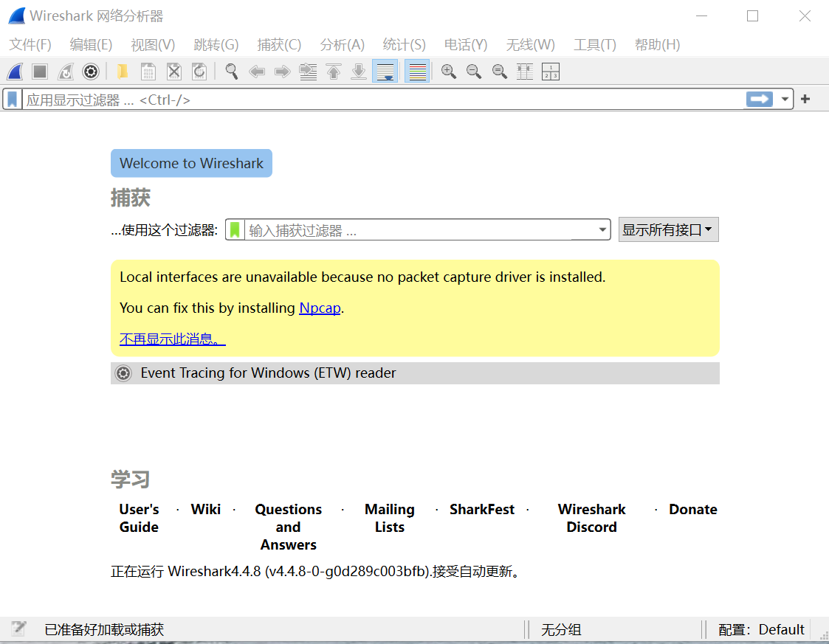
Task: Toggle auto-scroll during live capture
Action: (x=385, y=72)
